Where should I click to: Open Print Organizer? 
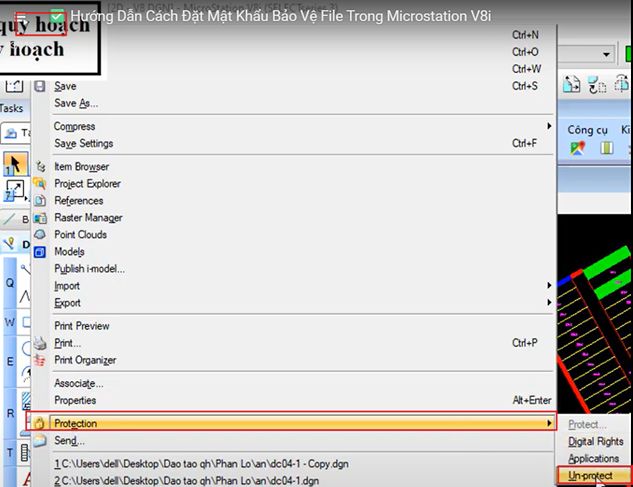85,360
